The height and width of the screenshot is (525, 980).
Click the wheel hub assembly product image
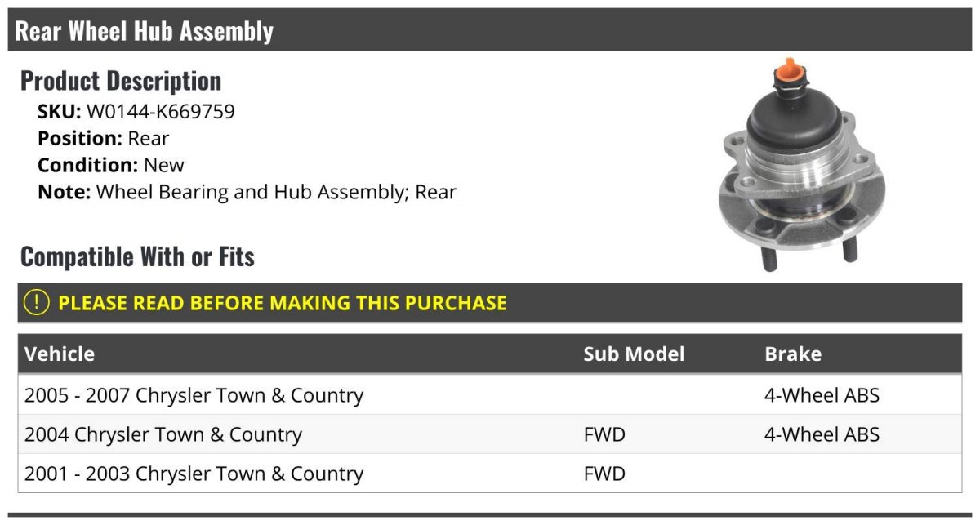coord(789,167)
